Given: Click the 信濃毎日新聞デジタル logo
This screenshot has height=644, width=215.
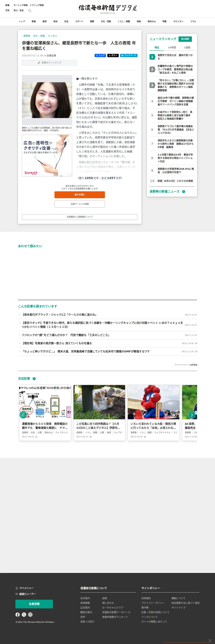Looking at the screenshot, I should pyautogui.click(x=107, y=8).
